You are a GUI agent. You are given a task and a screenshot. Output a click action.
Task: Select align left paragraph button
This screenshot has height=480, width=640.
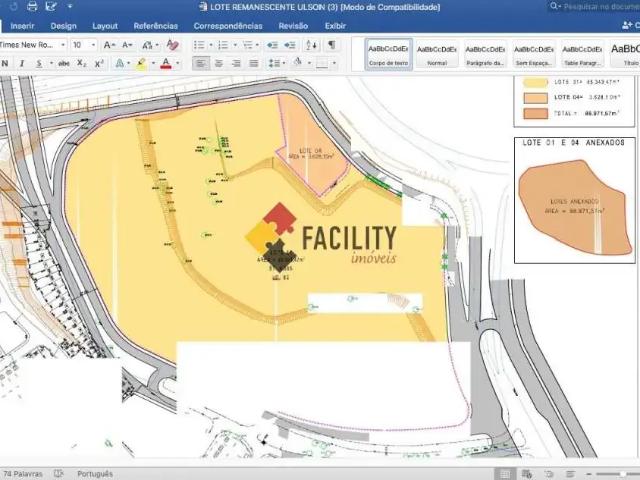click(x=201, y=63)
